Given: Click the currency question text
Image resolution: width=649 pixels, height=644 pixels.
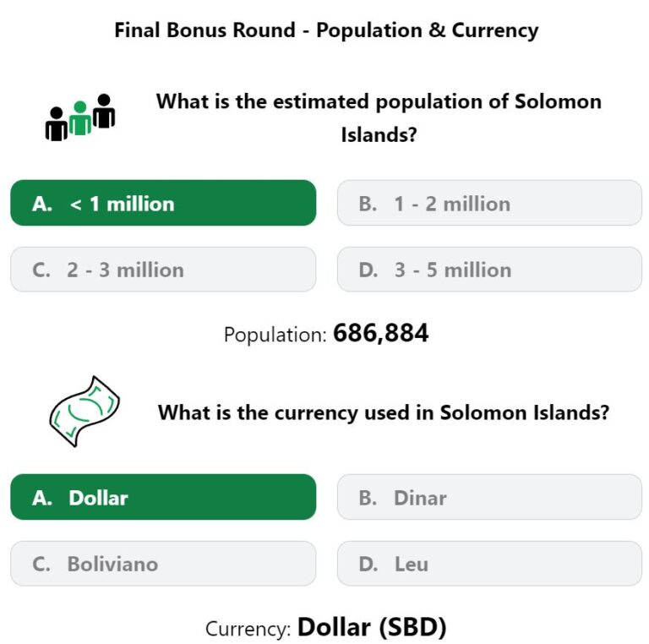Looking at the screenshot, I should (384, 412).
